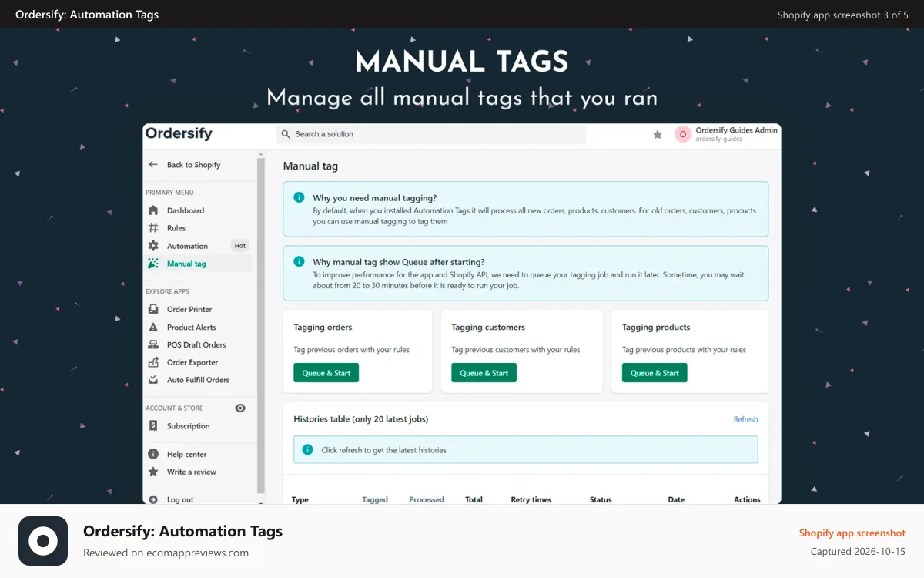Click "Histories table (only 20 latest jobs)" heading
Image resolution: width=924 pixels, height=578 pixels.
pos(361,419)
